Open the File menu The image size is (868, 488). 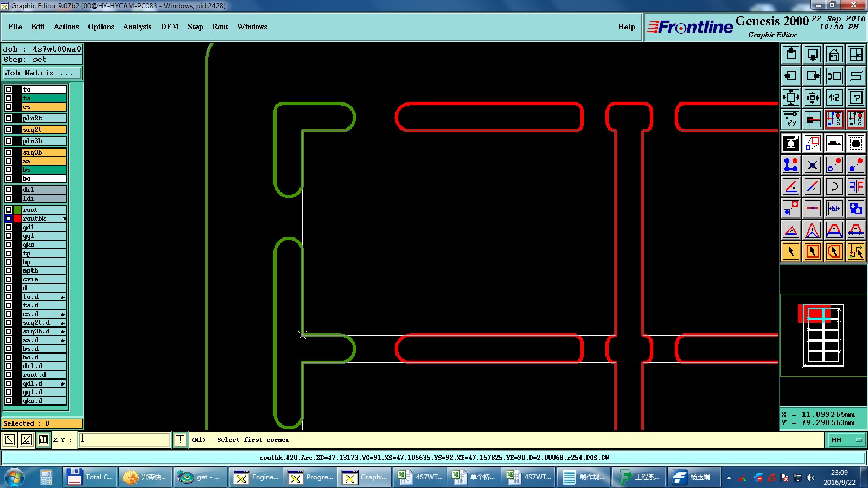pos(15,27)
